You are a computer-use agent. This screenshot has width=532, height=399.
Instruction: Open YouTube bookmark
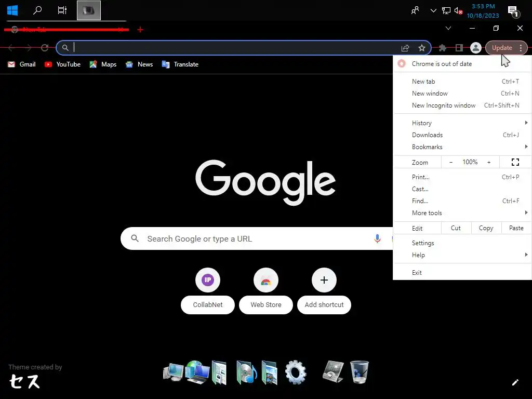[x=62, y=64]
